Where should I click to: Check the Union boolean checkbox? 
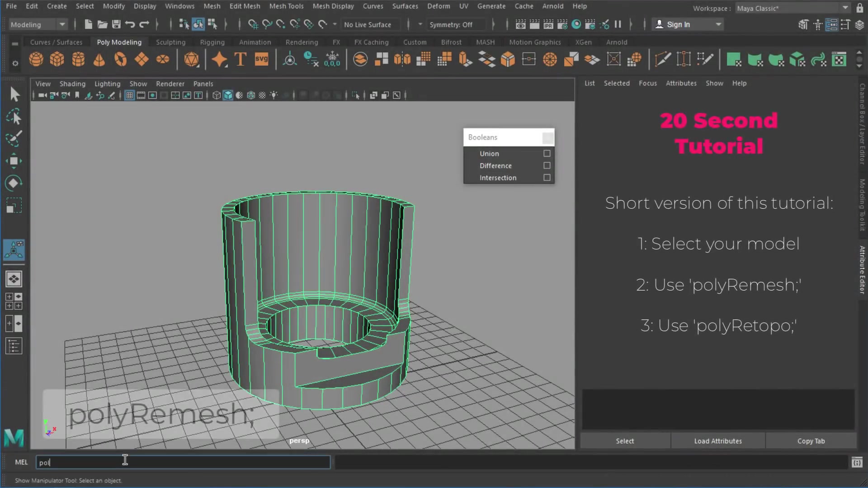pos(547,154)
